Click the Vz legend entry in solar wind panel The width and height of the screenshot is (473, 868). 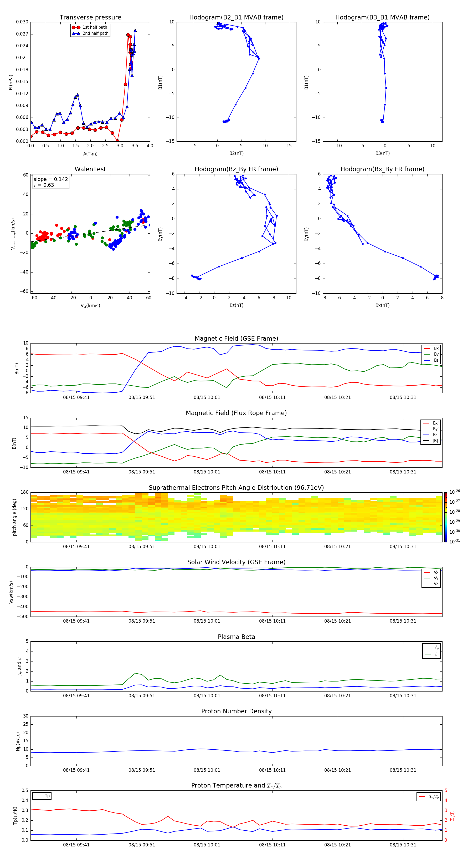click(431, 584)
